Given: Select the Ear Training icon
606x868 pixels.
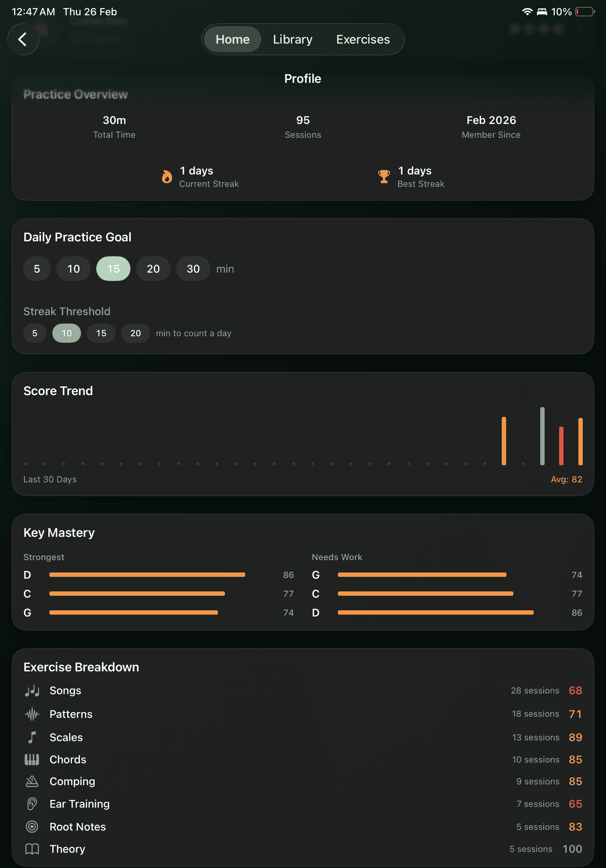Looking at the screenshot, I should [32, 804].
